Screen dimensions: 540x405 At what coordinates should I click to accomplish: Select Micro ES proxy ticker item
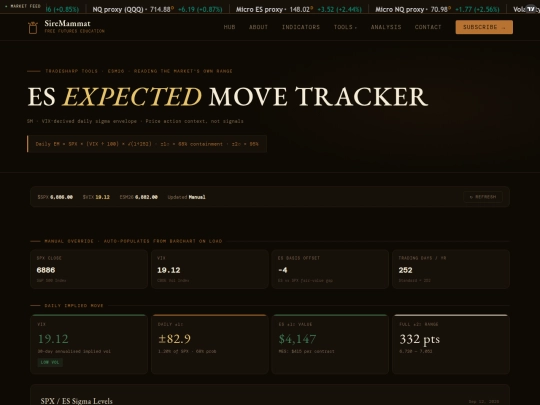(x=299, y=9)
